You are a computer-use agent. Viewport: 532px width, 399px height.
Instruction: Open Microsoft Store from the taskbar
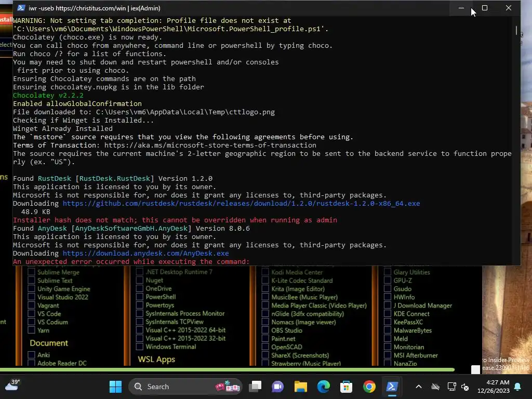(x=346, y=387)
